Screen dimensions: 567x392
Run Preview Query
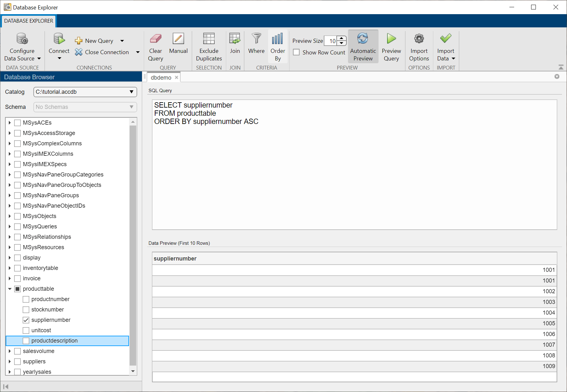click(391, 47)
